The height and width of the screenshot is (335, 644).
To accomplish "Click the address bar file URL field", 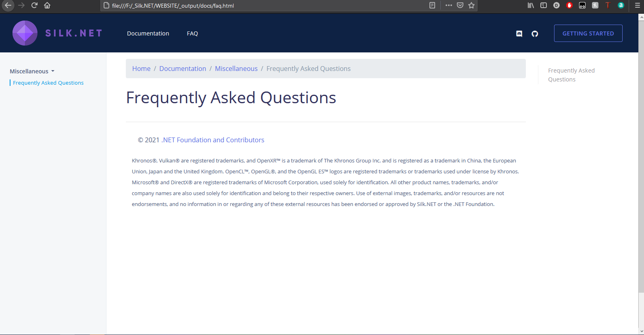I will (242, 6).
